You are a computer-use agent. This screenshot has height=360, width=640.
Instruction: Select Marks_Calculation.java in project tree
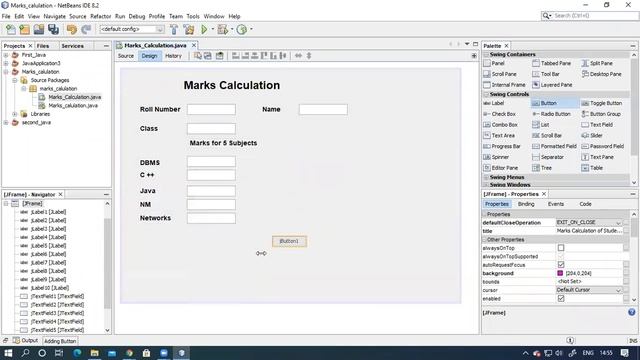75,97
